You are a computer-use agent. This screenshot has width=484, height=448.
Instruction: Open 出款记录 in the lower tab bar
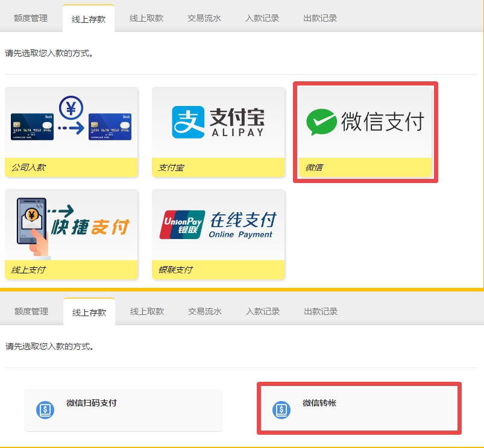pos(321,311)
